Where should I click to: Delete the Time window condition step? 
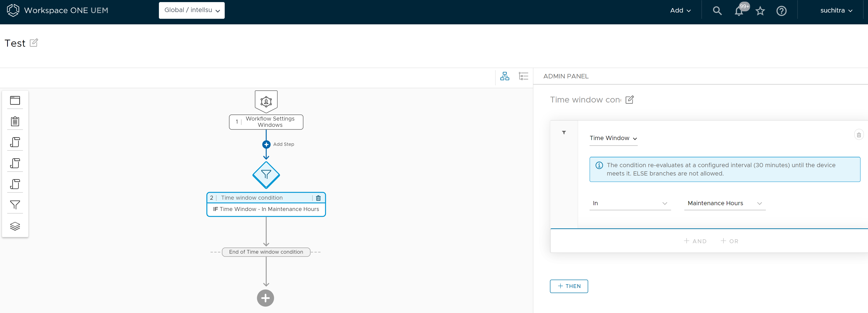[318, 198]
